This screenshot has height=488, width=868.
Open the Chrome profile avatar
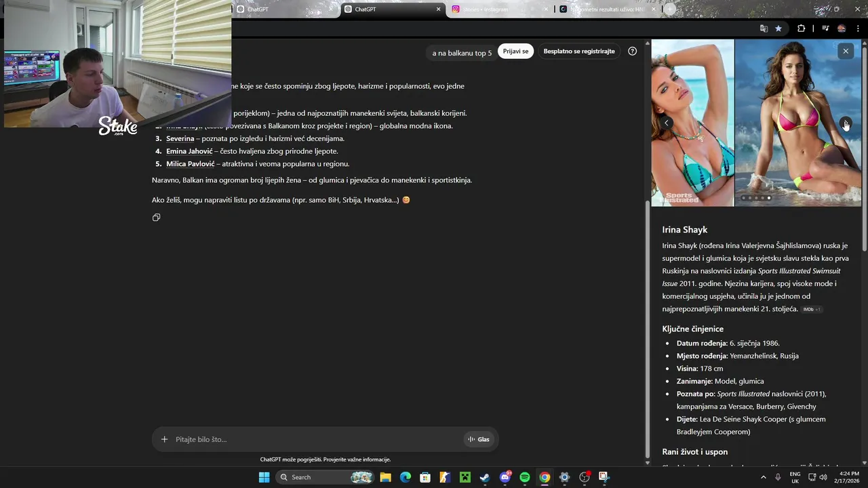pyautogui.click(x=842, y=28)
